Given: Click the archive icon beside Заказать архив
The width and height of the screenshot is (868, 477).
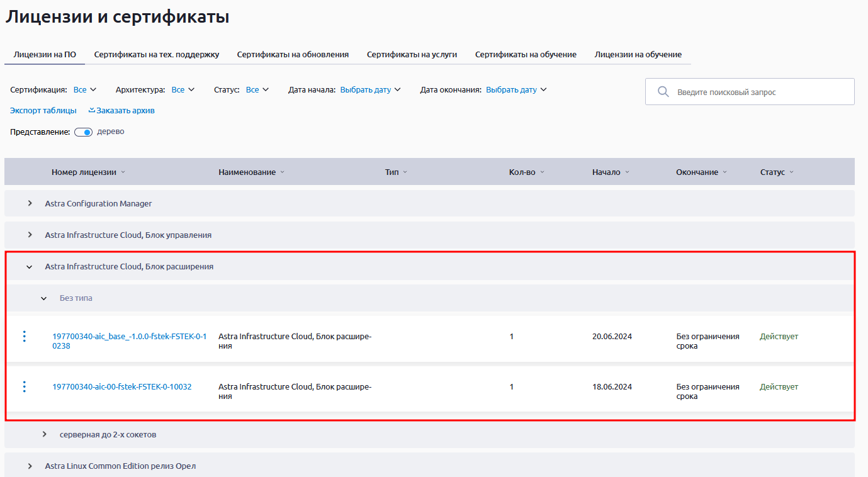Looking at the screenshot, I should click(91, 110).
